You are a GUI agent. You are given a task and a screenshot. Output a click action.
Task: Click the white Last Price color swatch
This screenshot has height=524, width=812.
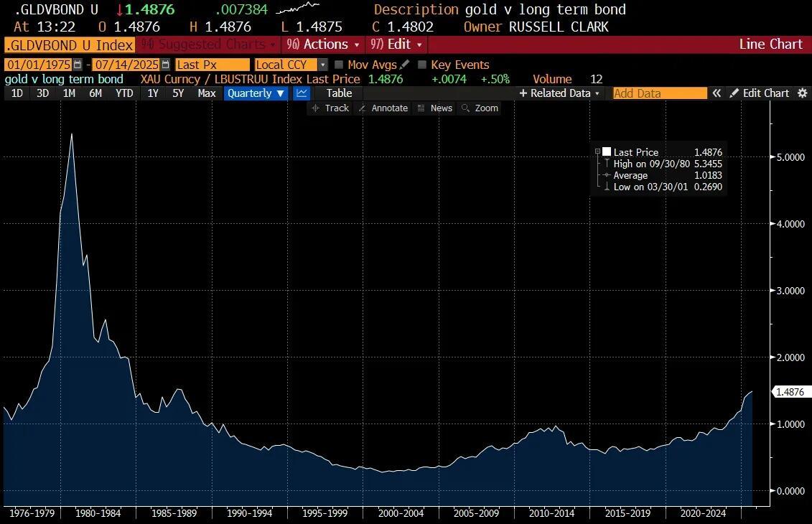click(x=607, y=152)
